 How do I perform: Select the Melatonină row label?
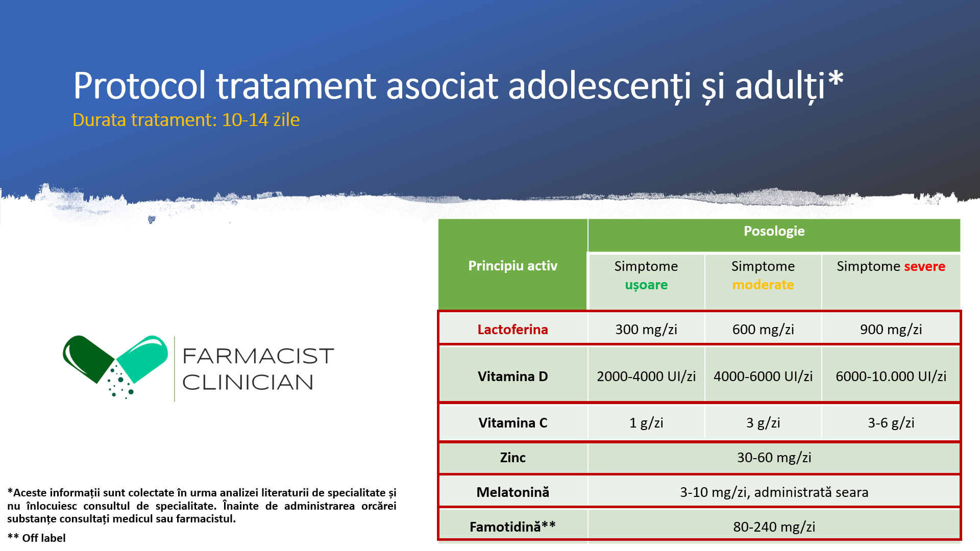point(512,492)
